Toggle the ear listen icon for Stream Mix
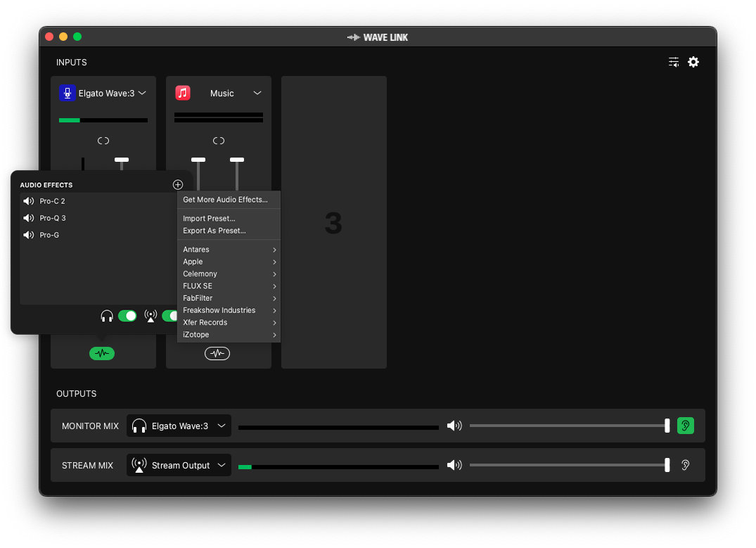The height and width of the screenshot is (548, 756). pos(685,465)
